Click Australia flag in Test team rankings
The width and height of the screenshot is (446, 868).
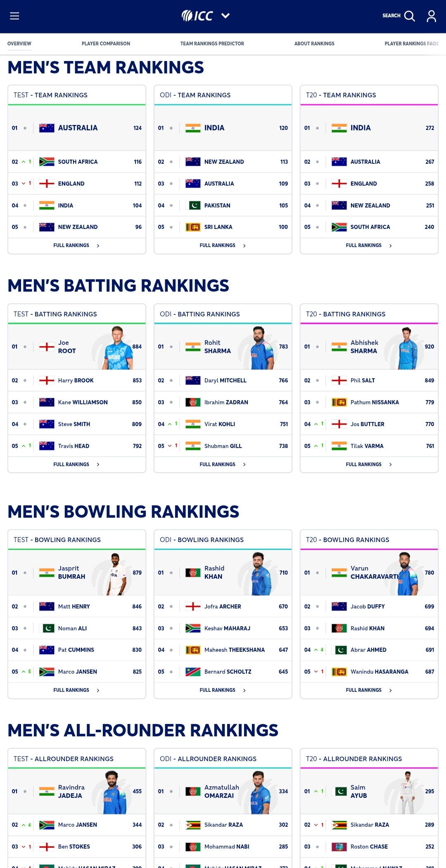click(x=47, y=128)
